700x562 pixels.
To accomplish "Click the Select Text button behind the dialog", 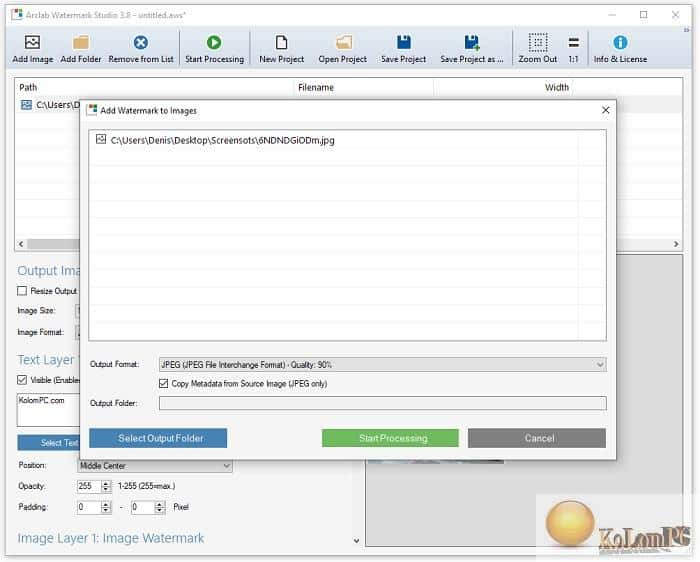I will [49, 442].
